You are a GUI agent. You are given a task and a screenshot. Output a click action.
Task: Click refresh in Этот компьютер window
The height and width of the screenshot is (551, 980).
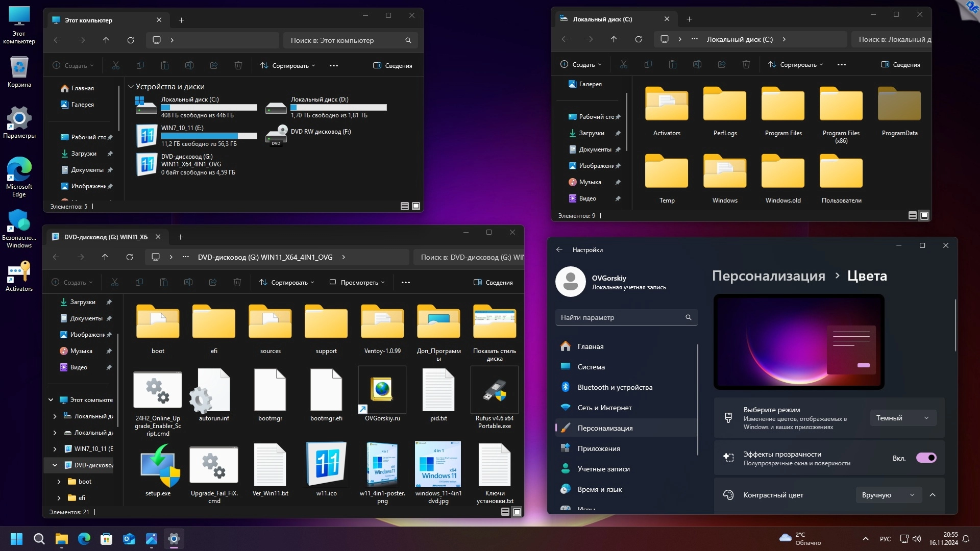[x=131, y=40]
